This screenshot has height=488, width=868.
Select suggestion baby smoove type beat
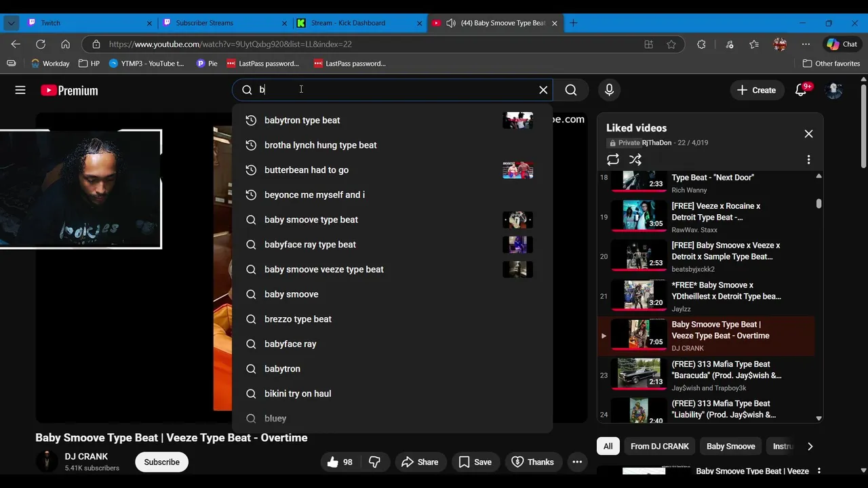(x=392, y=220)
